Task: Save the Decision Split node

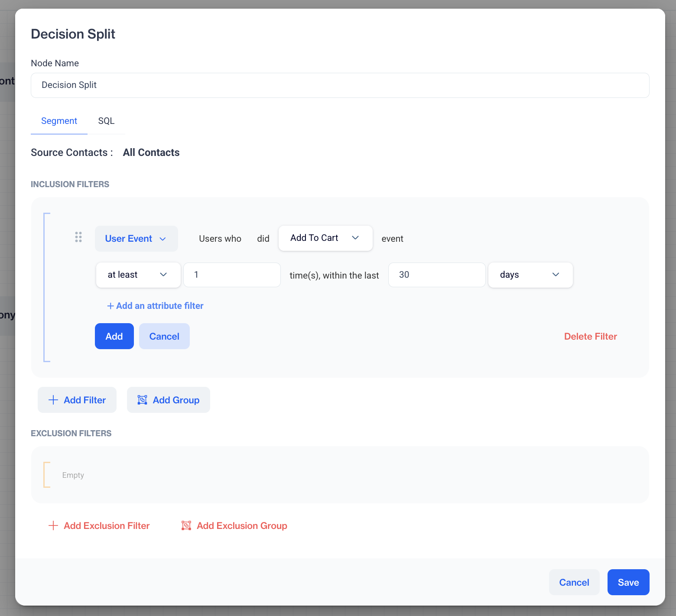Action: (x=628, y=582)
